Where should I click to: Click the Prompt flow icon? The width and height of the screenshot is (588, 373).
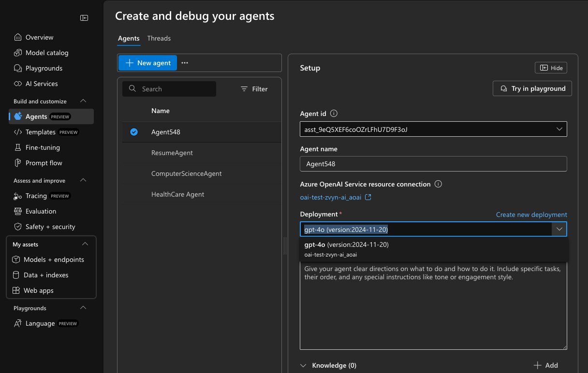[x=18, y=163]
